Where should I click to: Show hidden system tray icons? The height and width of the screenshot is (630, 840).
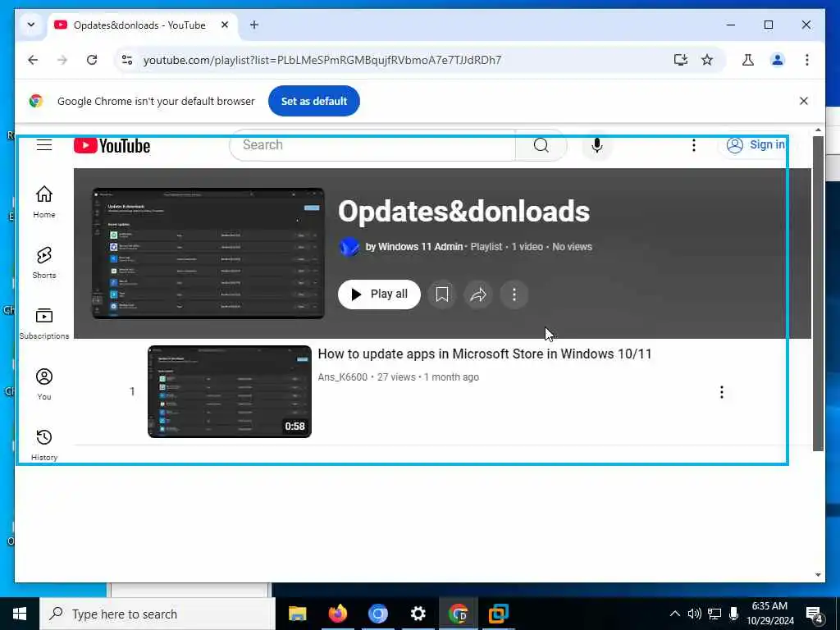675,614
